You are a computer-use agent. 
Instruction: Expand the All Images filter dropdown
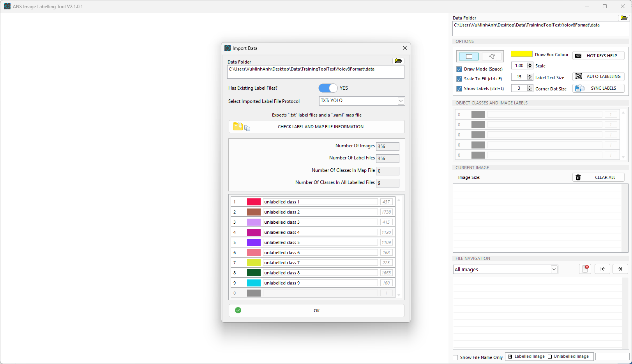point(506,269)
